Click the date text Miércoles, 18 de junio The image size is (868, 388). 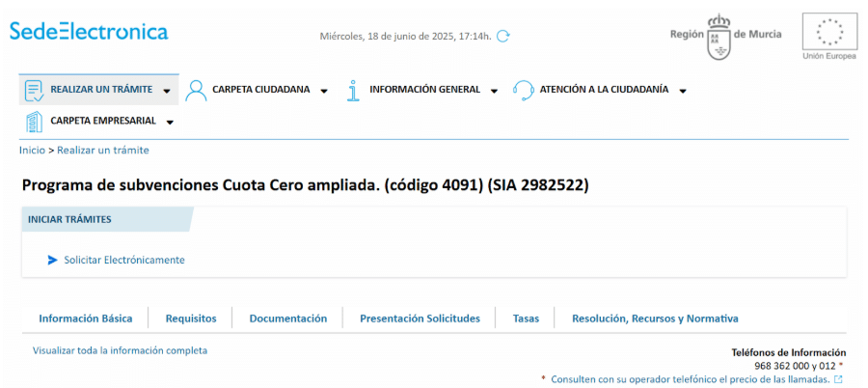click(406, 37)
